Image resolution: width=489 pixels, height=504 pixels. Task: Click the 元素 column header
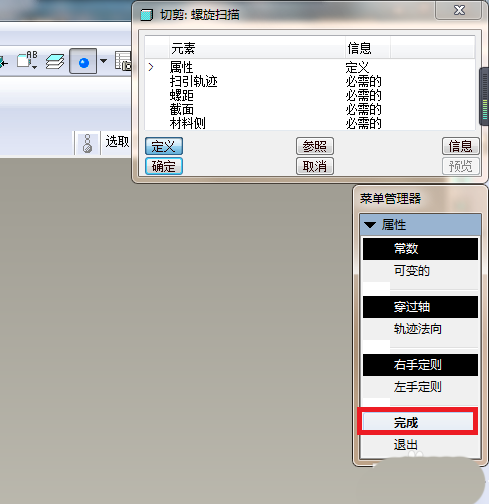257,48
